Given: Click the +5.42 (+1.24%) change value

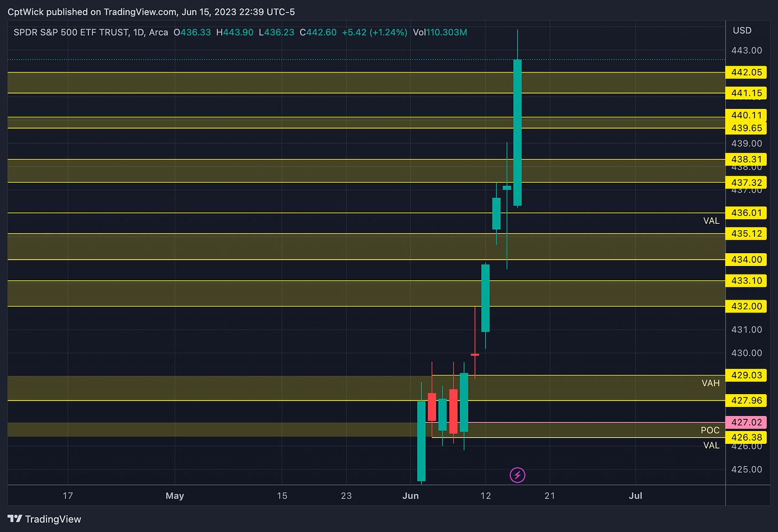Looking at the screenshot, I should point(375,33).
